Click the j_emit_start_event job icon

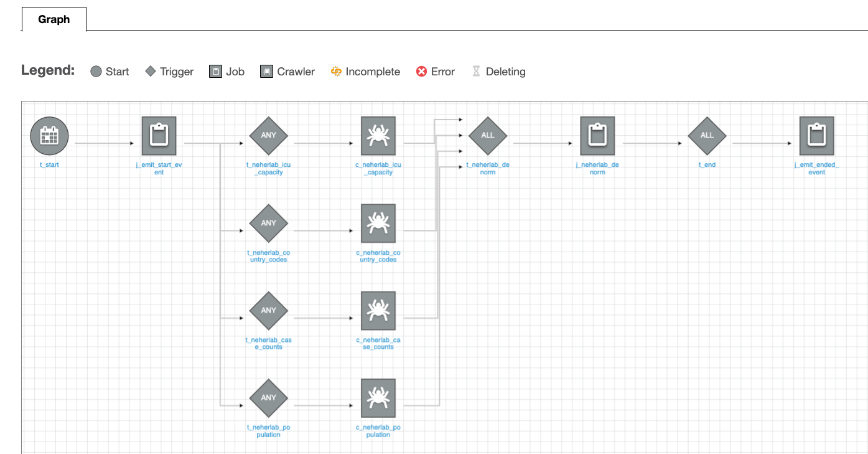tap(159, 135)
